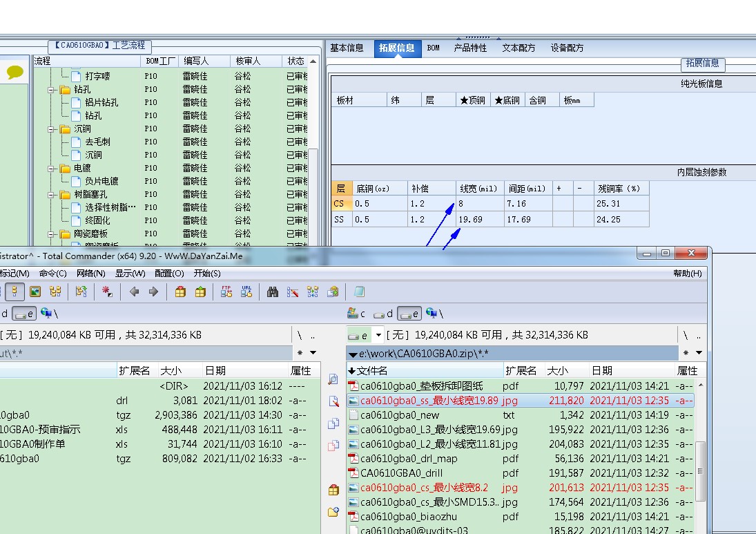Collapse the 沉铜 folder in process tree
Screen dimensions: 756x534
50,129
